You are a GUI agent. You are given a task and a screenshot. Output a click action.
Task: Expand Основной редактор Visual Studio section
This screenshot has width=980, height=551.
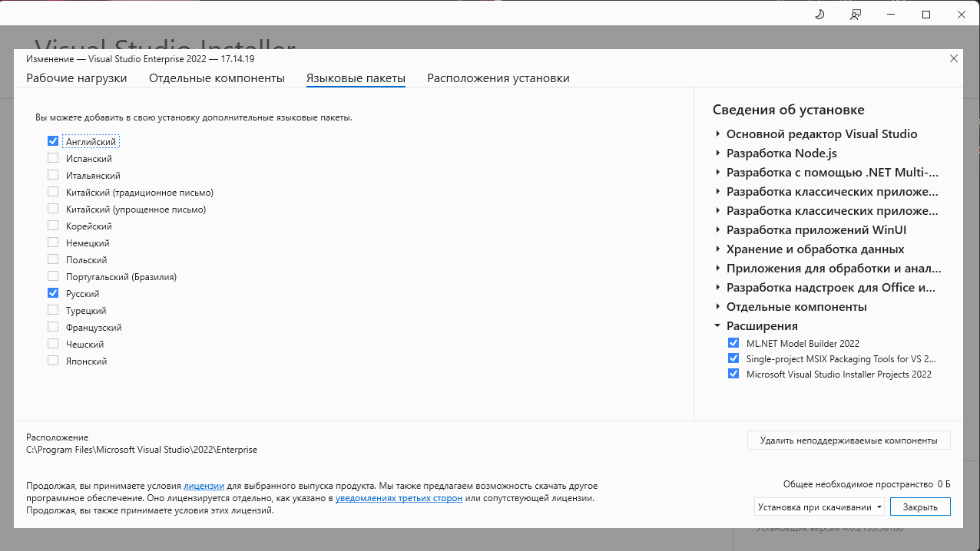[x=717, y=134]
